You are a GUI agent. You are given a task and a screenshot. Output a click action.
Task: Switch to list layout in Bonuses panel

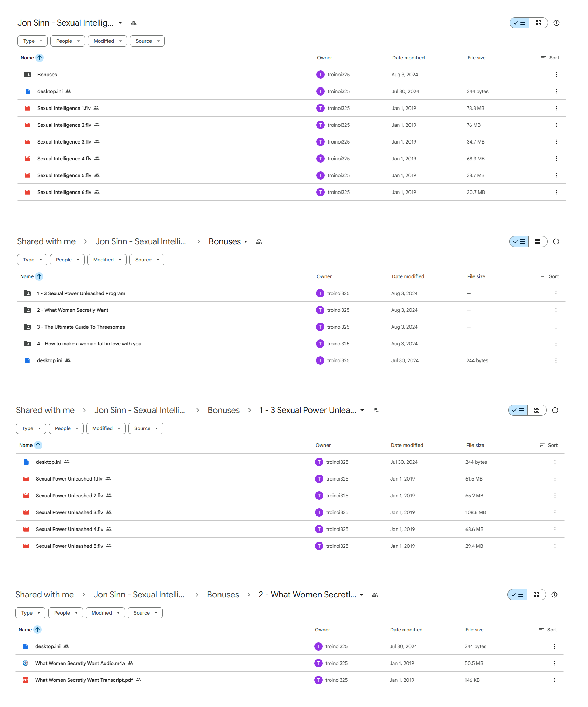pos(519,241)
